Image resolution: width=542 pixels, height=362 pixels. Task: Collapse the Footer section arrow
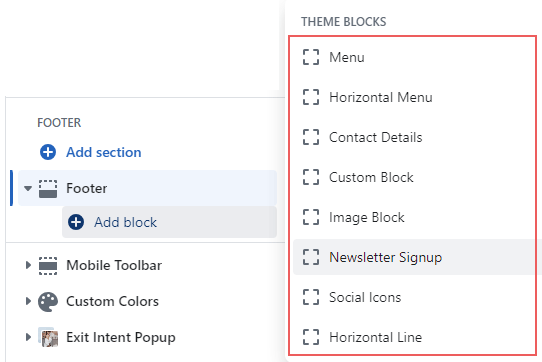[28, 188]
